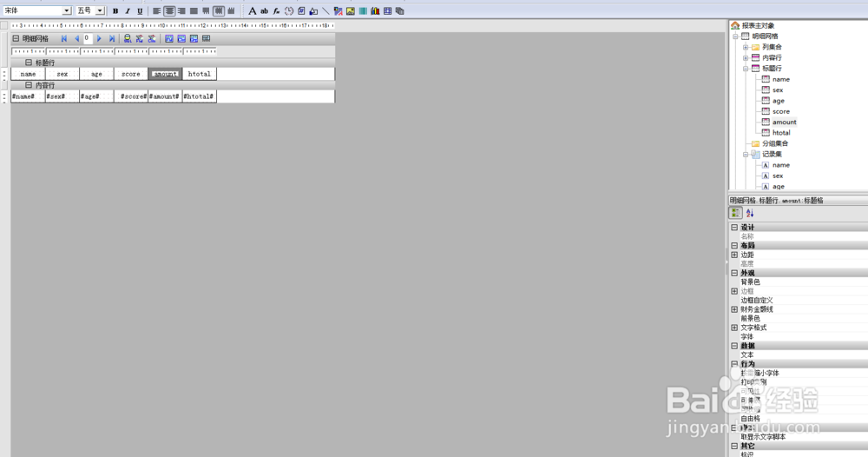The width and height of the screenshot is (868, 457).
Task: Collapse 记录集 node in object tree
Action: coord(746,155)
